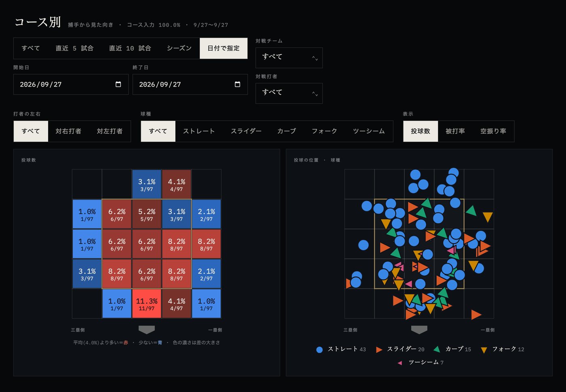Click the コース別 page heading
The image size is (566, 392).
[38, 22]
